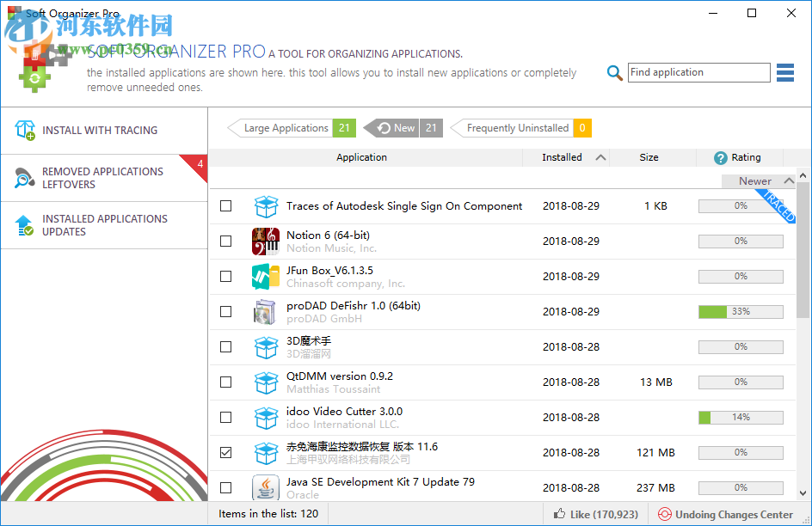Uncheck the selected 赤兔海康监控 row checkbox
This screenshot has width=812, height=526.
(225, 452)
